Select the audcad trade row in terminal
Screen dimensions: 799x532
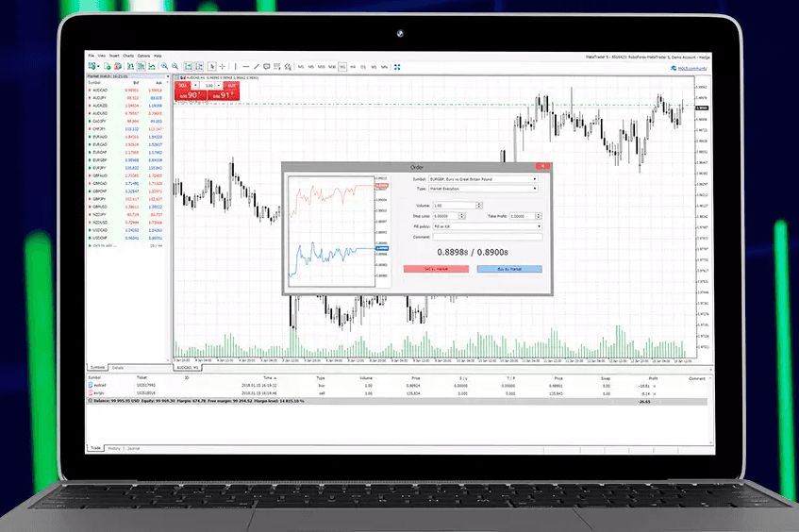coord(397,386)
